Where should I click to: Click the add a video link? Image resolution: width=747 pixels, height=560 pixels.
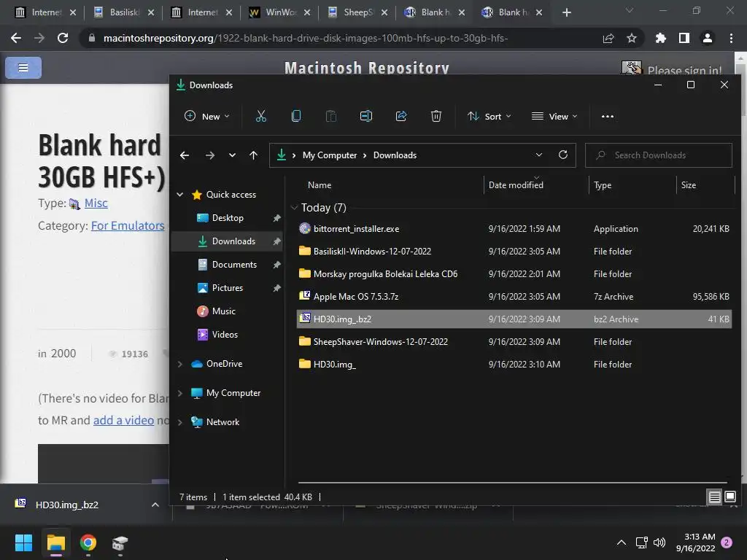click(x=123, y=421)
